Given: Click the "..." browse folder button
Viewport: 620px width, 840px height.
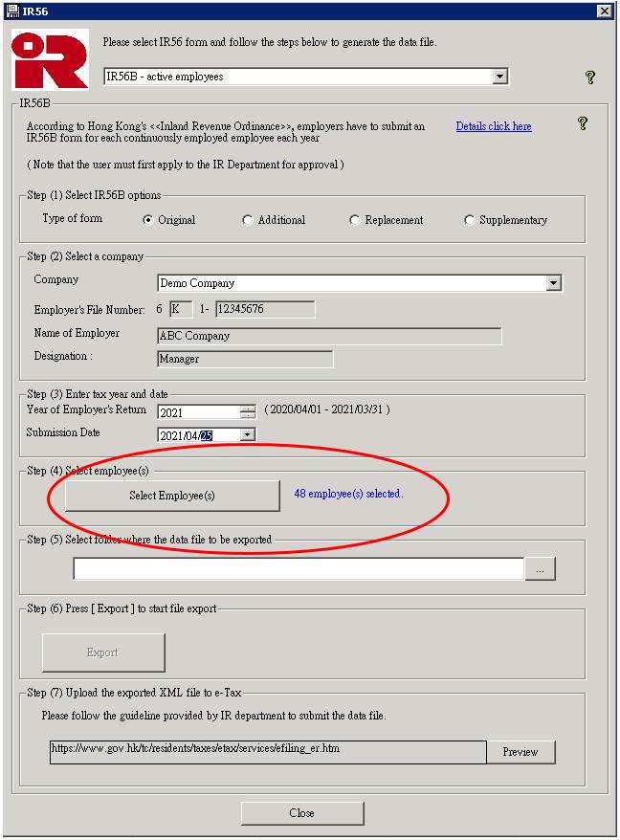Looking at the screenshot, I should (x=540, y=569).
